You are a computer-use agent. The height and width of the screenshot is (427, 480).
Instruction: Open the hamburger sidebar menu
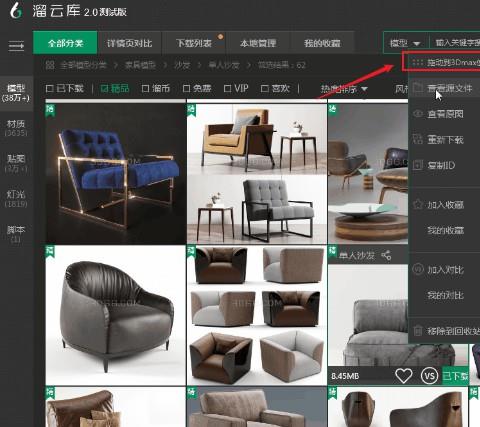coord(16,45)
